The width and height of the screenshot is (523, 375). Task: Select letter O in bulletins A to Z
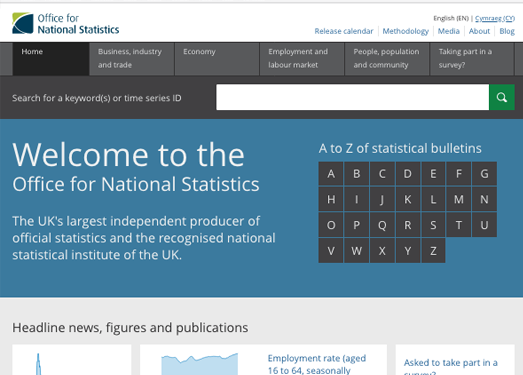pos(331,225)
